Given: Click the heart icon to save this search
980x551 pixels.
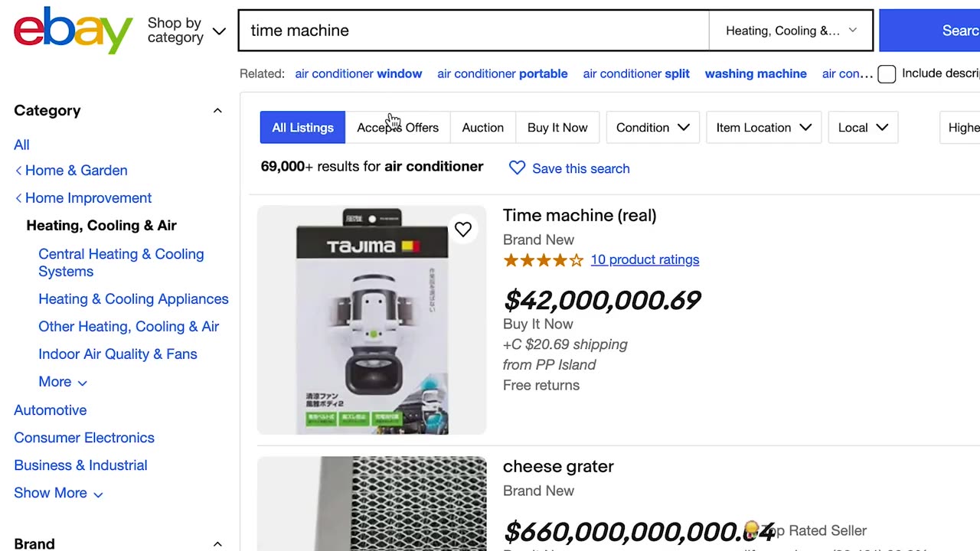Looking at the screenshot, I should pyautogui.click(x=518, y=168).
